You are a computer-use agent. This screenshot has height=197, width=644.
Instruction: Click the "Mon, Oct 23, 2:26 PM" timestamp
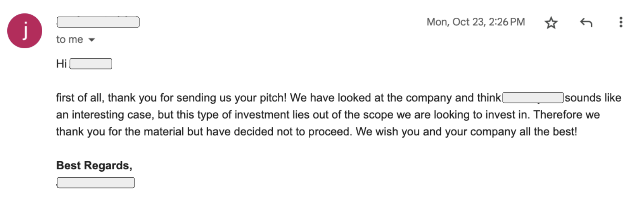[x=476, y=22]
